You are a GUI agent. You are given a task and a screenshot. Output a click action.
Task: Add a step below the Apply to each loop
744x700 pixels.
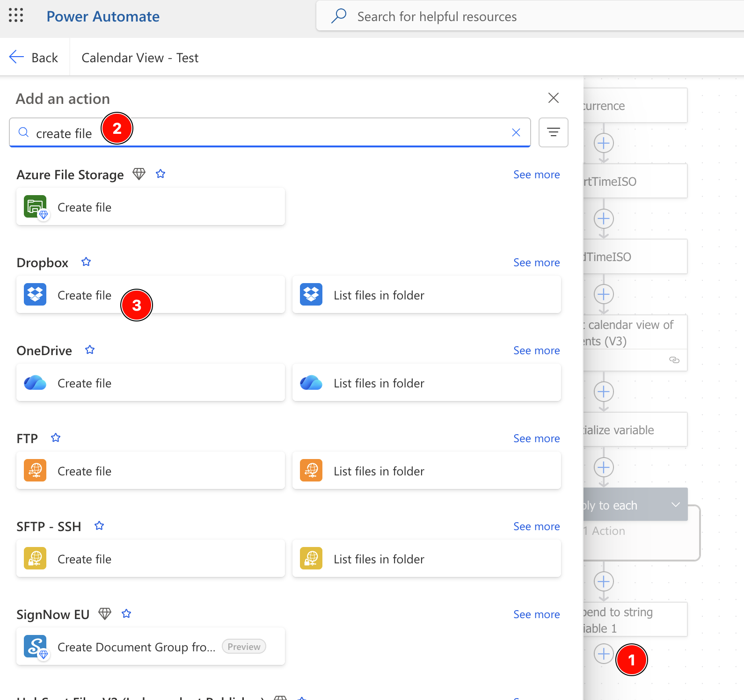(x=604, y=582)
